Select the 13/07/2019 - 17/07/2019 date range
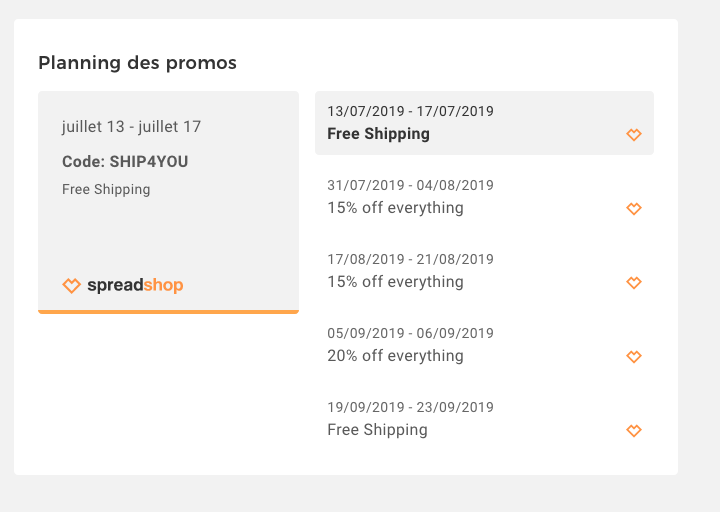 click(x=410, y=111)
